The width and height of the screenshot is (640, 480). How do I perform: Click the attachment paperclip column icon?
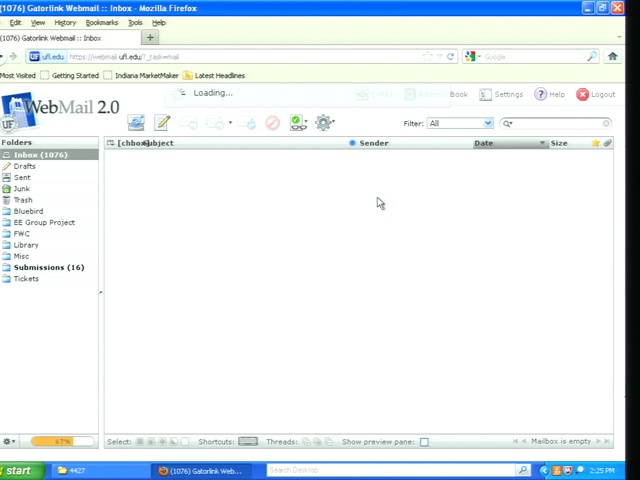(x=607, y=143)
